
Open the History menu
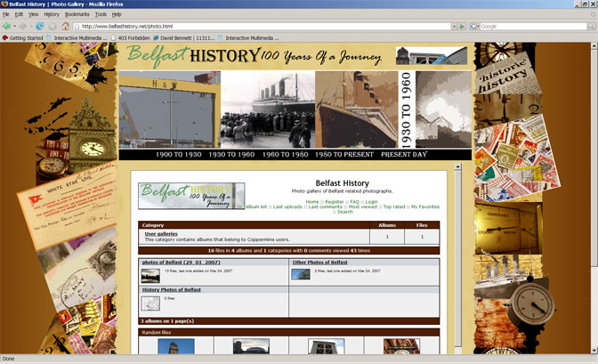pos(52,14)
